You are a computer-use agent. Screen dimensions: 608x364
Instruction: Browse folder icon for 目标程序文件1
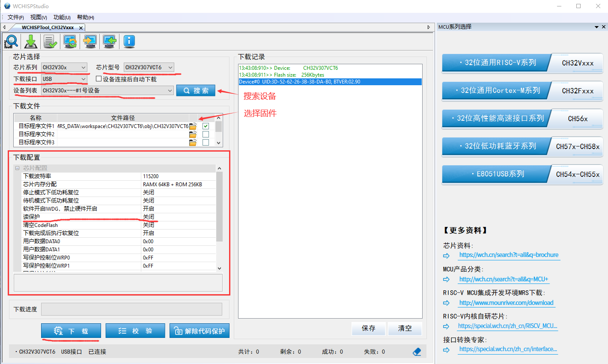click(193, 126)
